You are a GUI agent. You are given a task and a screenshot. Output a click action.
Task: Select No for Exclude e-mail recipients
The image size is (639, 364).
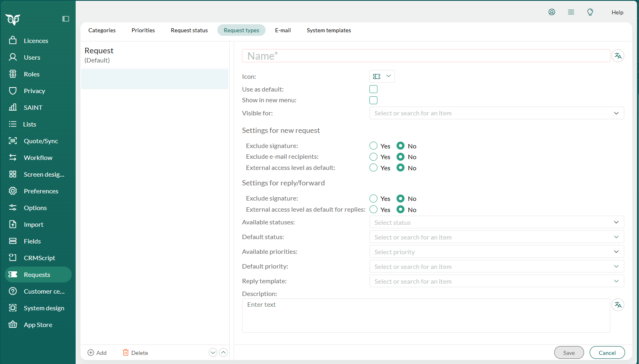click(x=401, y=157)
